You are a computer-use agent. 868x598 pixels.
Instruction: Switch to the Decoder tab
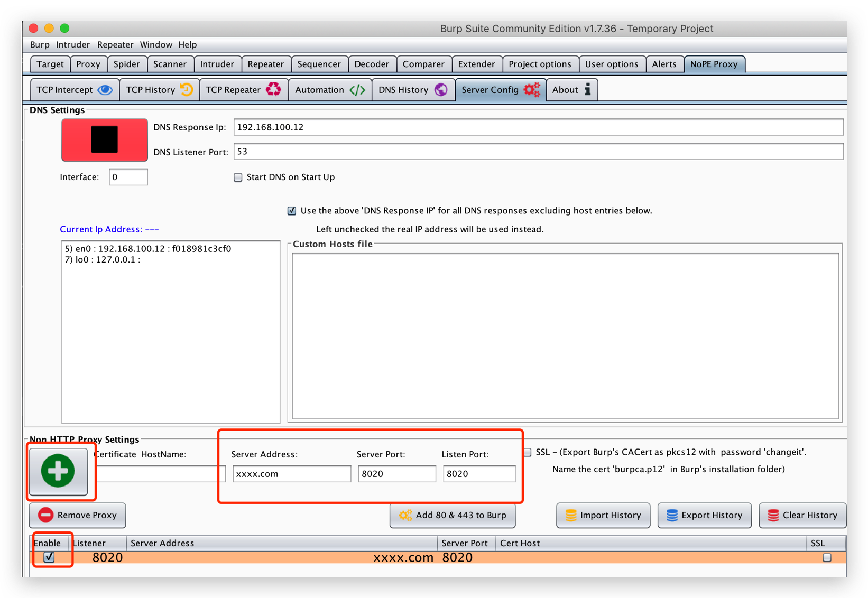click(x=372, y=64)
